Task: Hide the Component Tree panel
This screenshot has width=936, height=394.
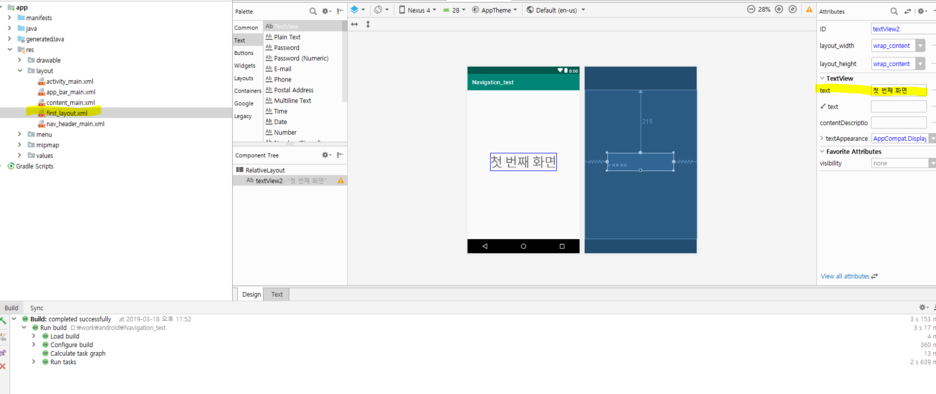Action: [x=340, y=155]
